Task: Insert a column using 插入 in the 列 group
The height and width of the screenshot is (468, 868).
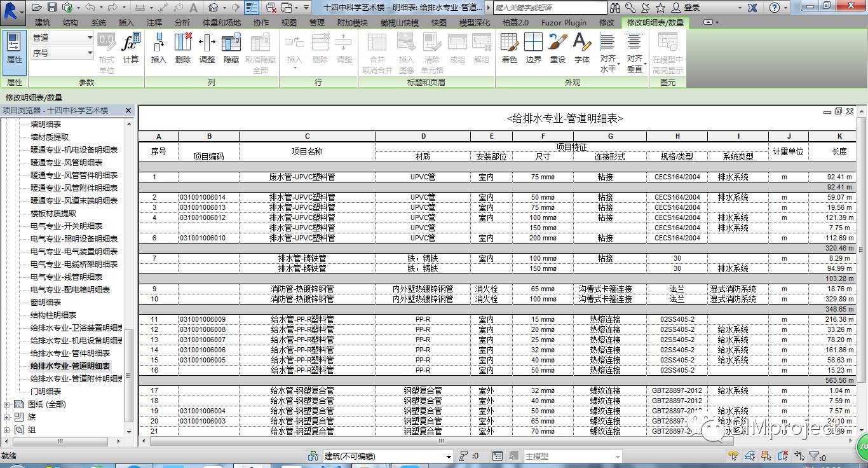Action: point(158,48)
